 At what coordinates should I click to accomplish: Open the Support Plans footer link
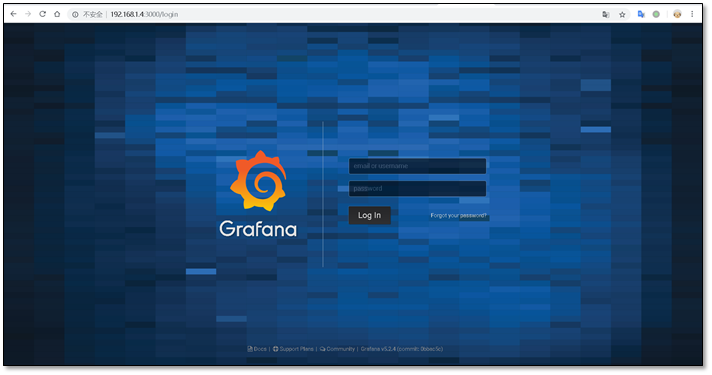coord(293,349)
